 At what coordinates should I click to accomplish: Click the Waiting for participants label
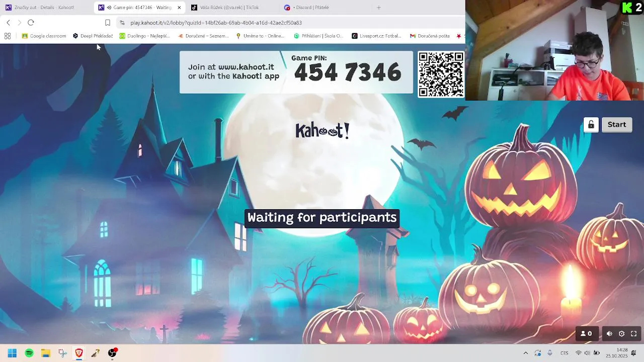(x=322, y=218)
